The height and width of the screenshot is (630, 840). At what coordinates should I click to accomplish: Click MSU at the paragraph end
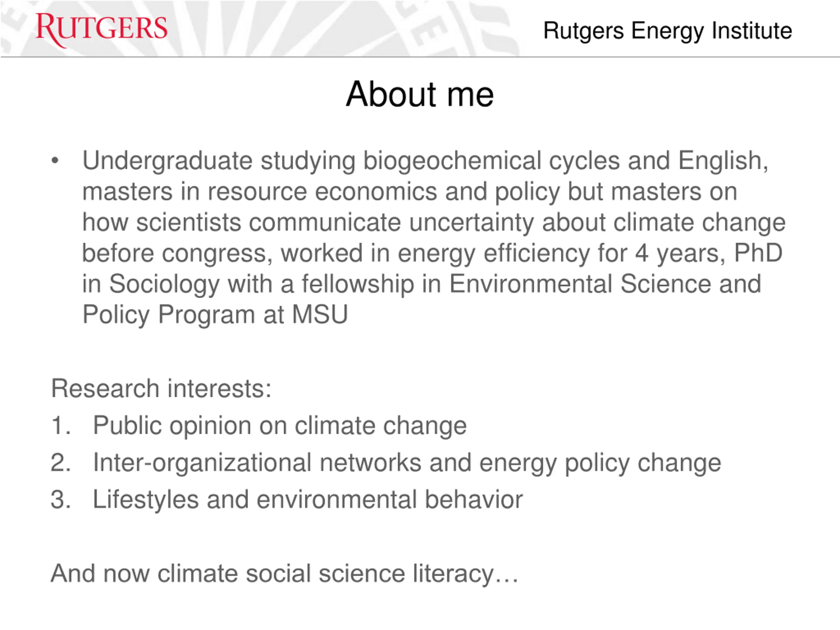(x=320, y=314)
